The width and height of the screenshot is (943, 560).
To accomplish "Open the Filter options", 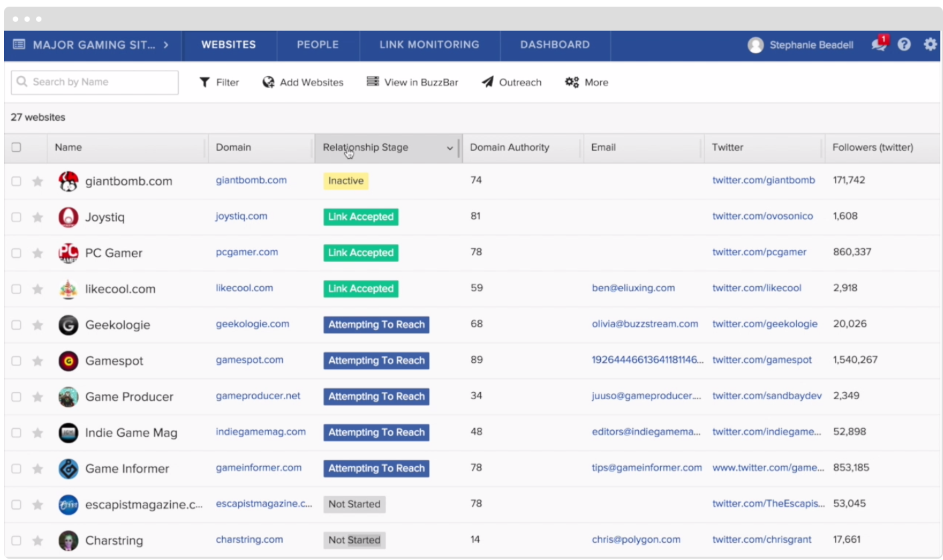I will click(x=219, y=83).
